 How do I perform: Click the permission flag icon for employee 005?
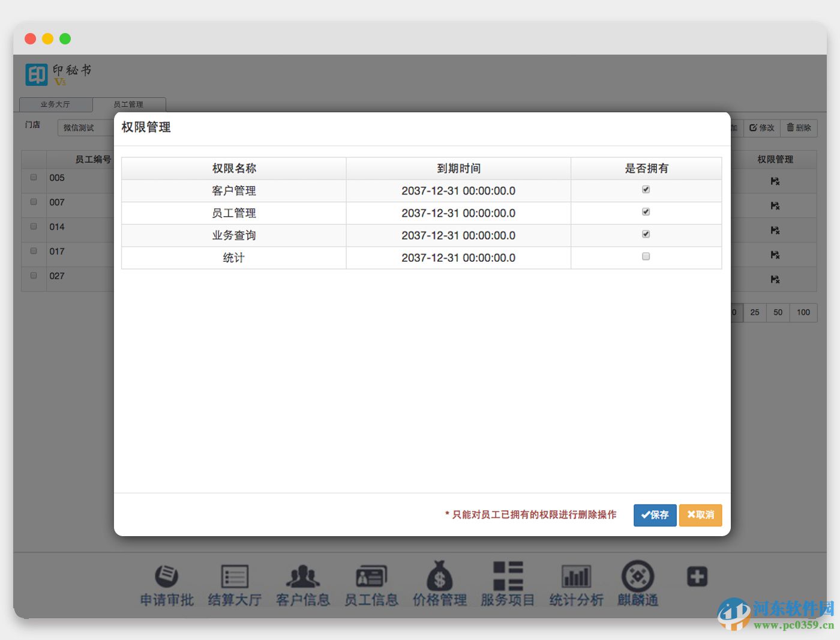point(775,181)
